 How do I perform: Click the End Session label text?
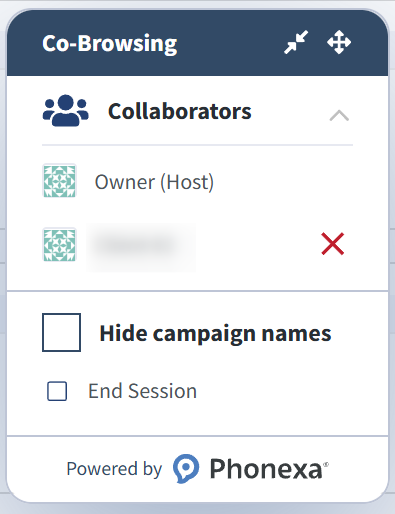pyautogui.click(x=142, y=391)
